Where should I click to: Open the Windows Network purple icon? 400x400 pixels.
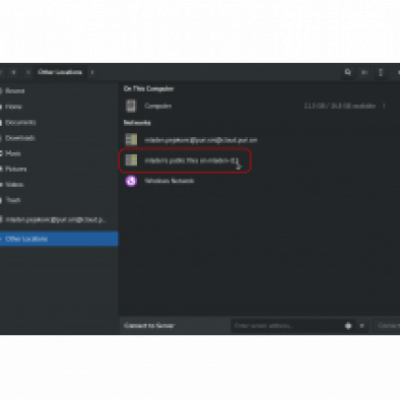pyautogui.click(x=131, y=181)
